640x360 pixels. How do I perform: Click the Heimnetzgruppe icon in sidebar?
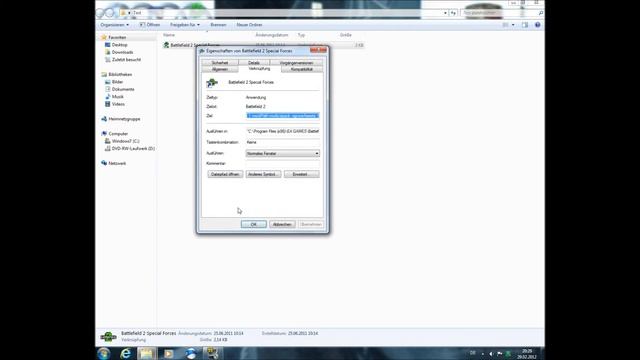coord(104,119)
